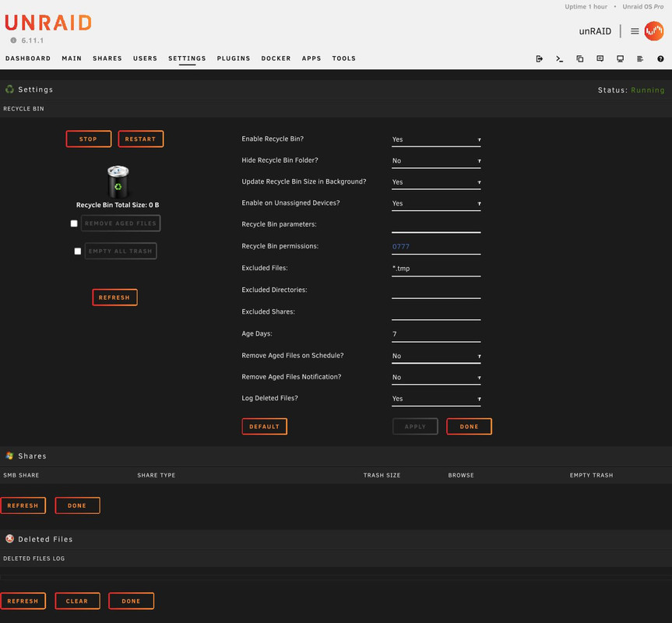The height and width of the screenshot is (623, 672).
Task: Click the Excluded Shares input field
Action: [436, 313]
